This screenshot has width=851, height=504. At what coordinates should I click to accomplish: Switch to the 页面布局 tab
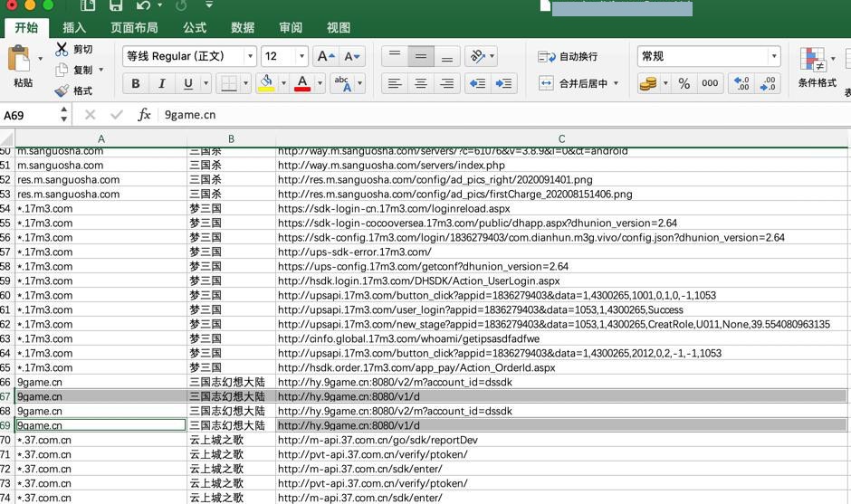coord(134,28)
